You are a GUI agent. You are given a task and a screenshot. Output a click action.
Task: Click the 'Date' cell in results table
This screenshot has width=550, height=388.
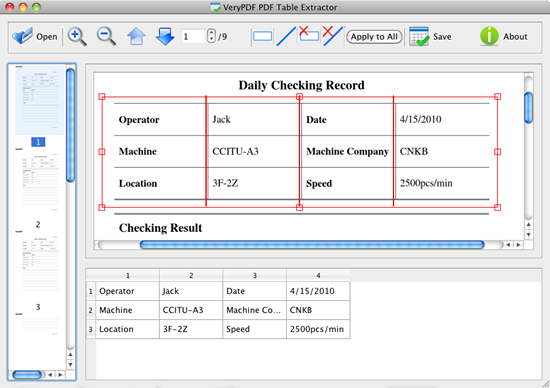255,291
